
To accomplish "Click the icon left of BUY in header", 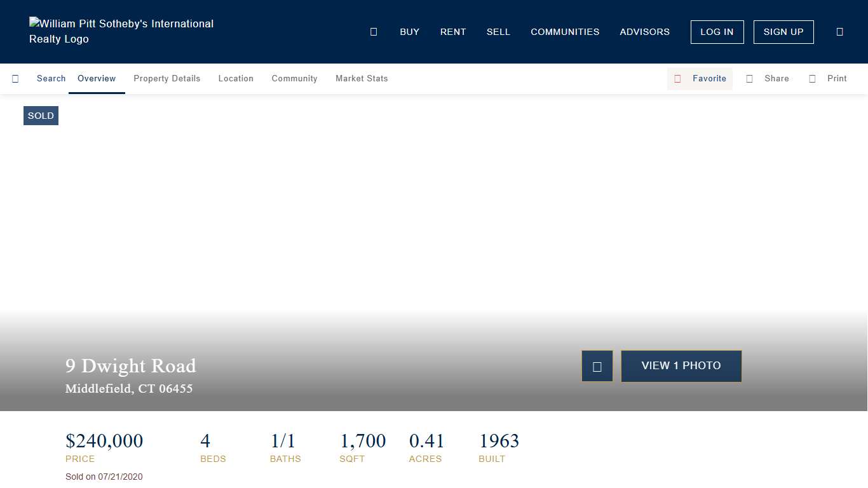I will point(374,32).
